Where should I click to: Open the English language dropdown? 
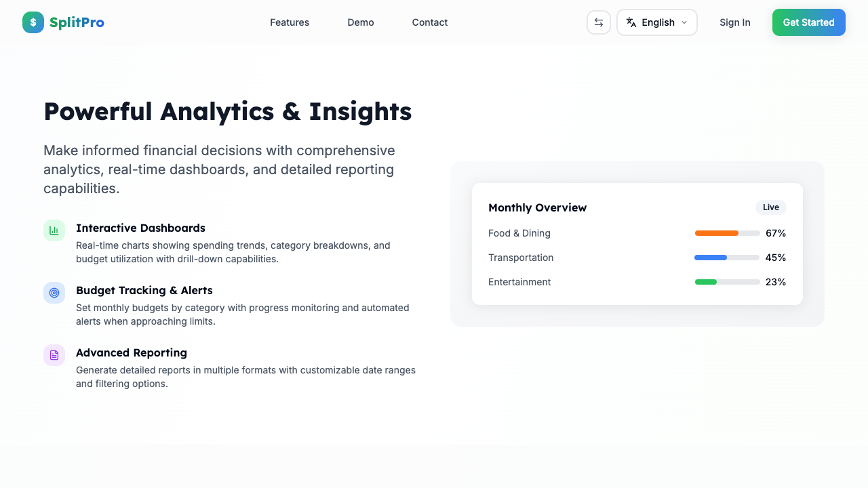click(656, 22)
